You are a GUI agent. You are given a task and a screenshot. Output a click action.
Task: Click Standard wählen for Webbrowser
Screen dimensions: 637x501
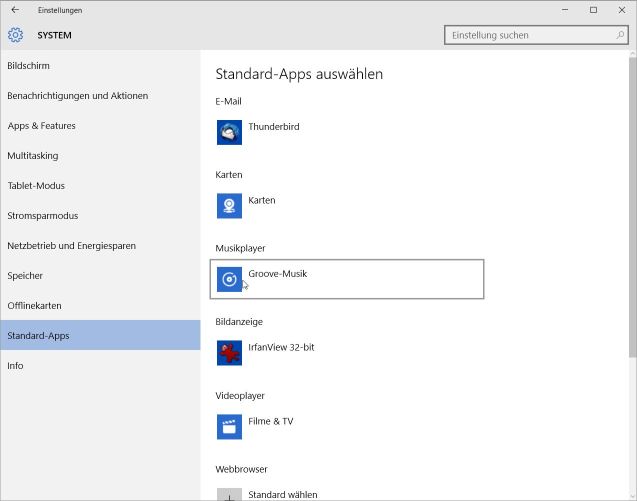[283, 494]
